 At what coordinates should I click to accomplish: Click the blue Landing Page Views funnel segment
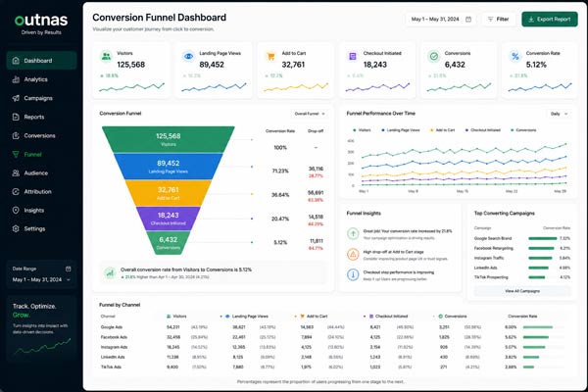[169, 167]
